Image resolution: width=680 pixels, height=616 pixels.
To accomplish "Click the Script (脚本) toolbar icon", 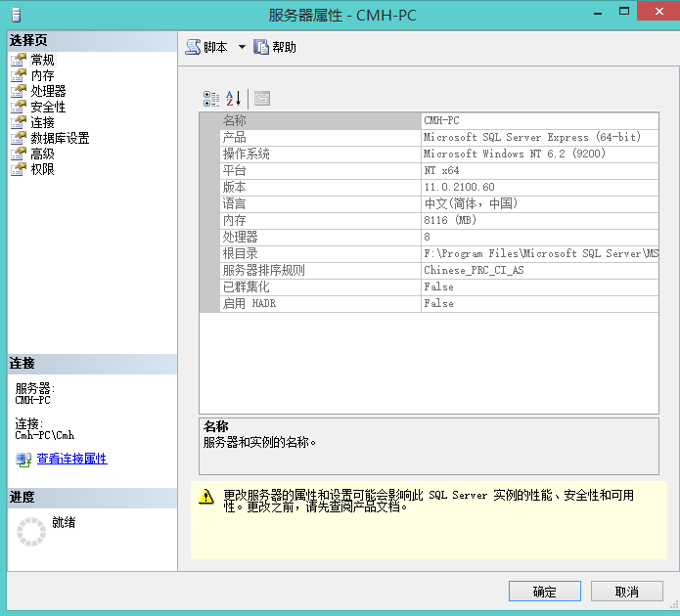I will pyautogui.click(x=194, y=47).
